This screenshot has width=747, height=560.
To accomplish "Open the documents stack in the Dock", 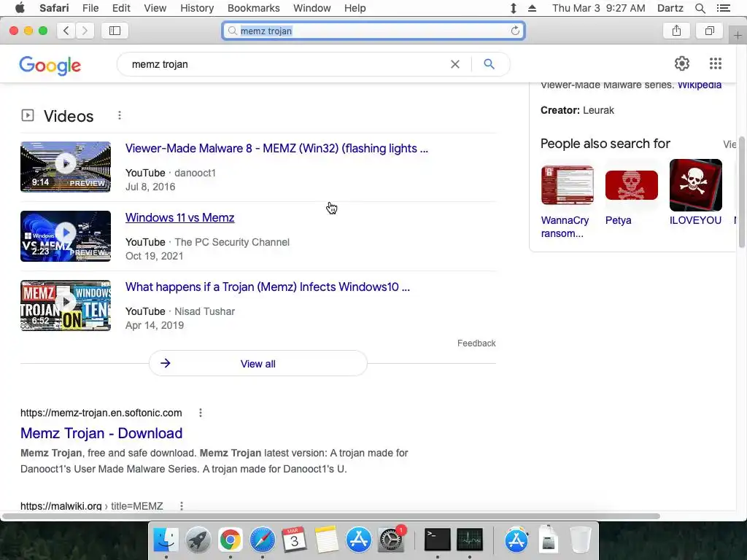I will coord(549,540).
